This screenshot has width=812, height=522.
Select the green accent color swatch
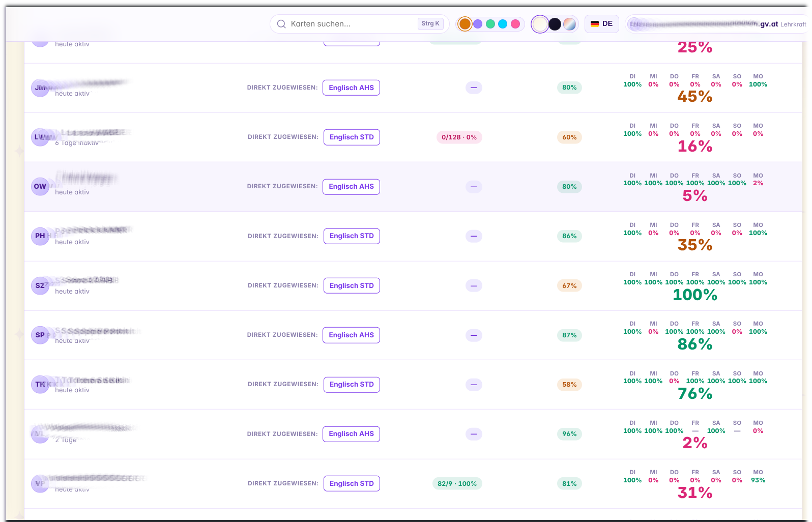click(x=490, y=24)
